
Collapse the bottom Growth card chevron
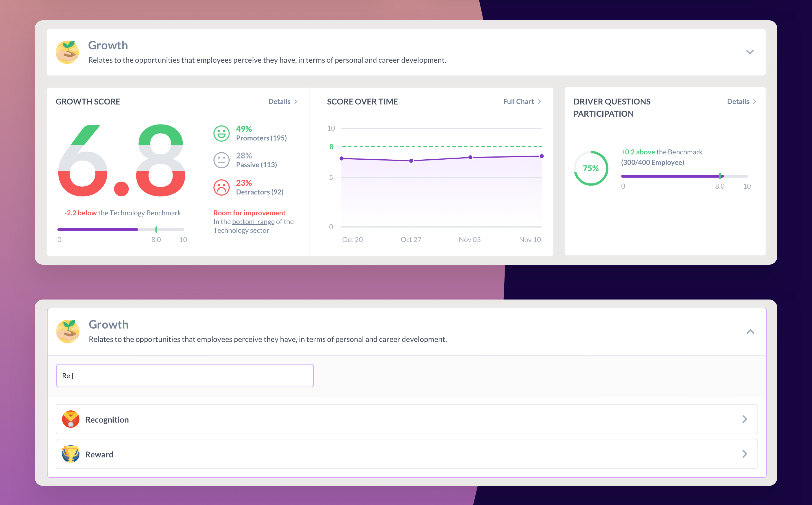[x=750, y=331]
